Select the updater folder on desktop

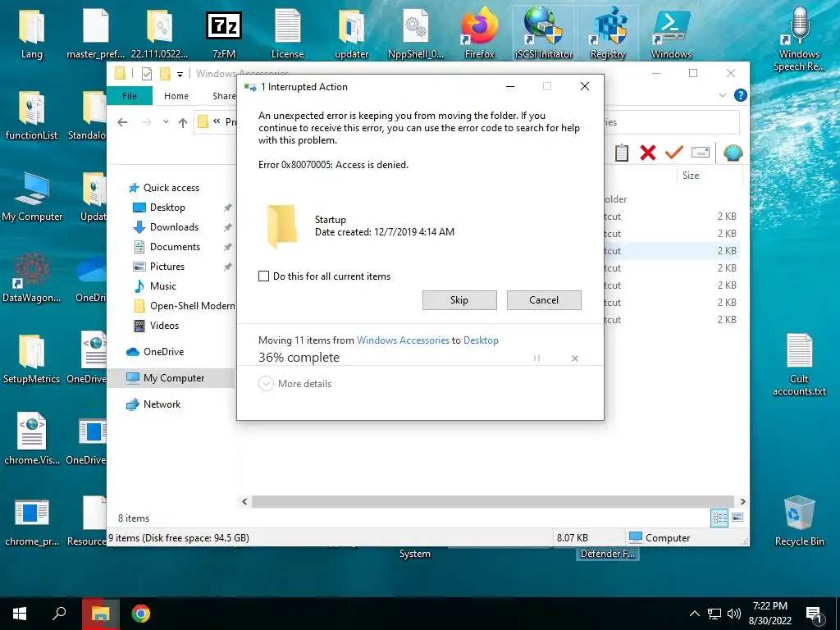[x=351, y=34]
